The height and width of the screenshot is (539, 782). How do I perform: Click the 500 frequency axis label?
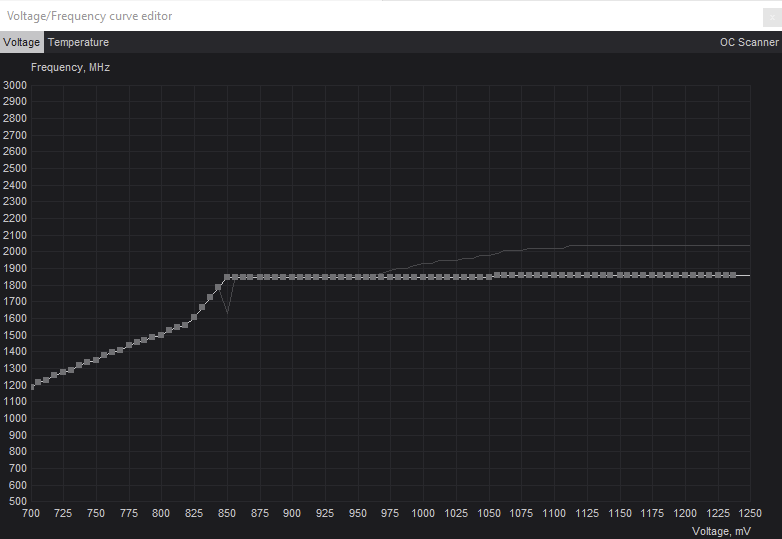(x=17, y=502)
